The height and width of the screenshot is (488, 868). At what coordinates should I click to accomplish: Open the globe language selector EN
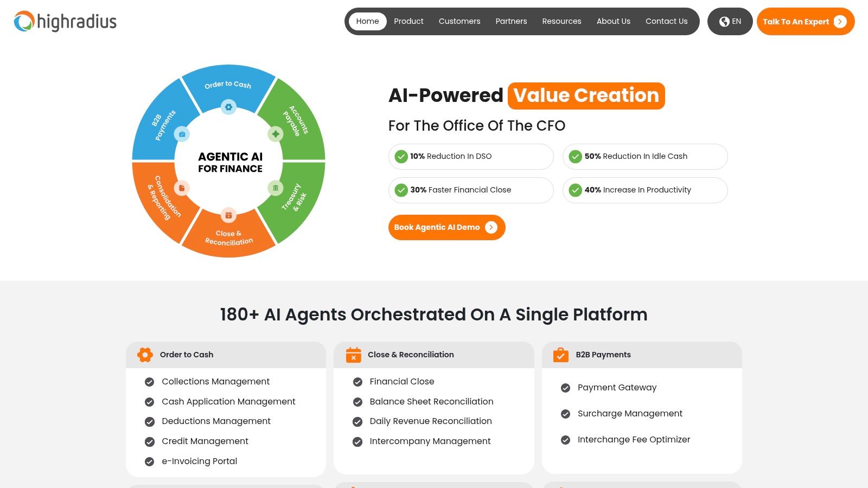730,21
